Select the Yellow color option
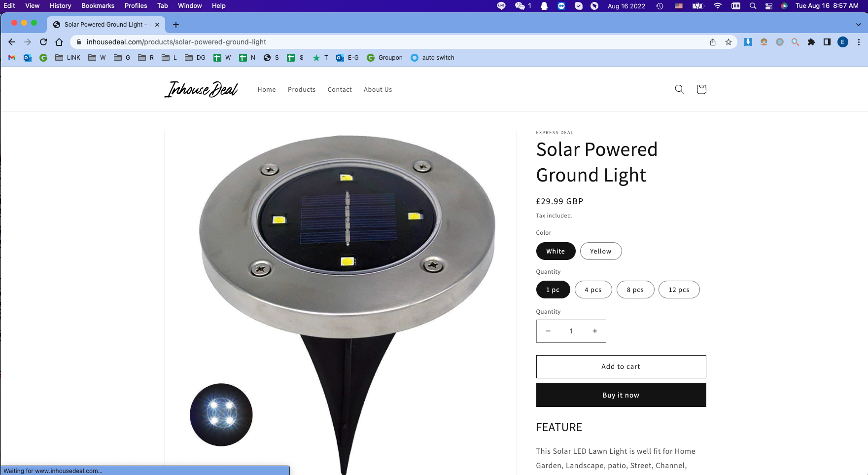Screen dimensions: 868x475 [601, 251]
